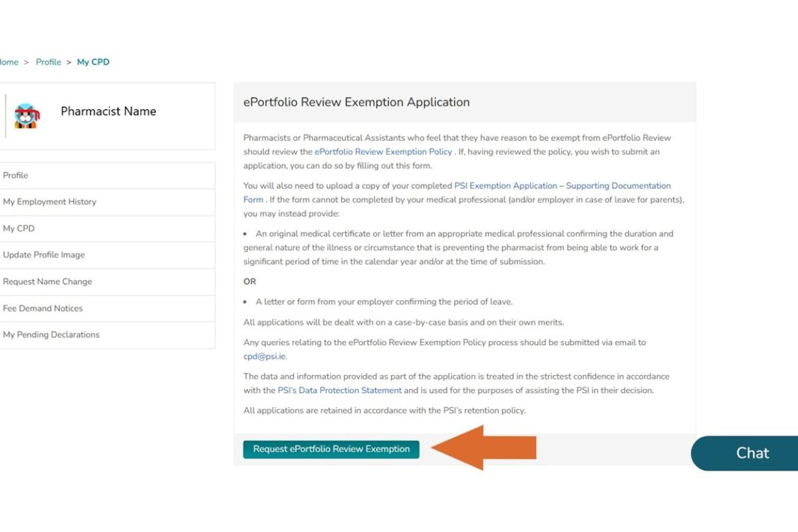
Task: Click the employer letter bullet text
Action: (x=384, y=302)
